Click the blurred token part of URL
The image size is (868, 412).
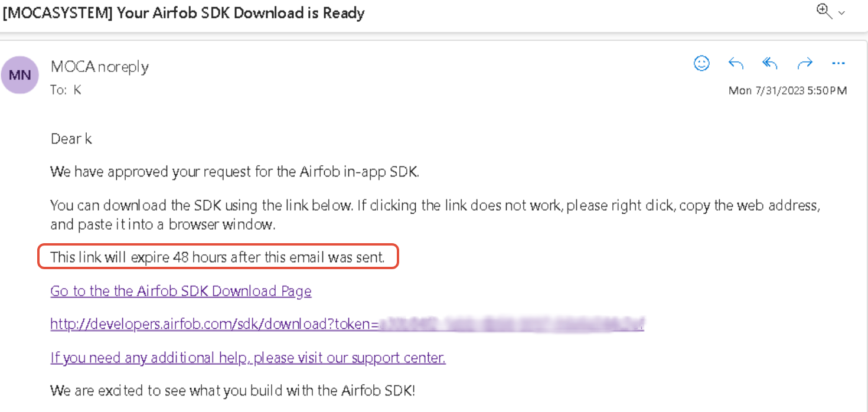click(x=511, y=324)
